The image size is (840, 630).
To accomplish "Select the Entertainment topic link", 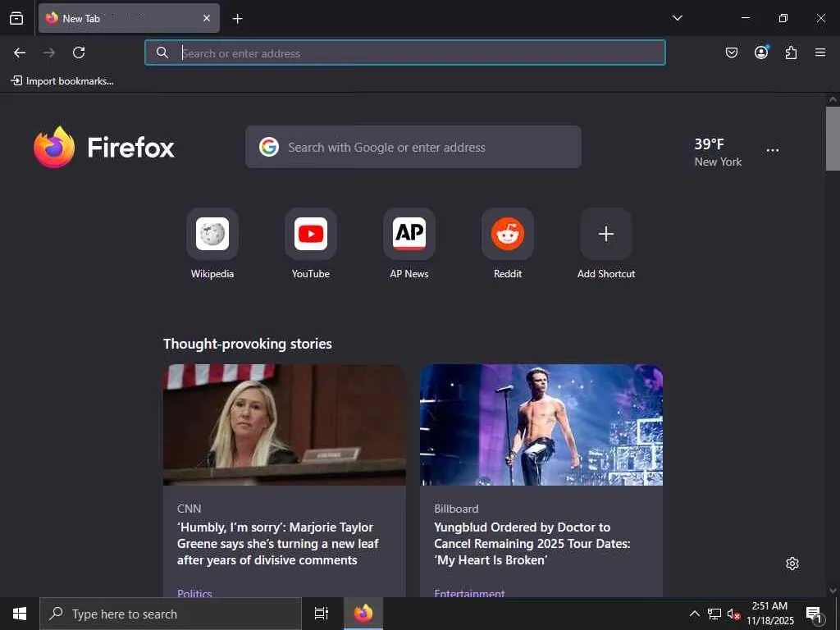I will pos(469,592).
